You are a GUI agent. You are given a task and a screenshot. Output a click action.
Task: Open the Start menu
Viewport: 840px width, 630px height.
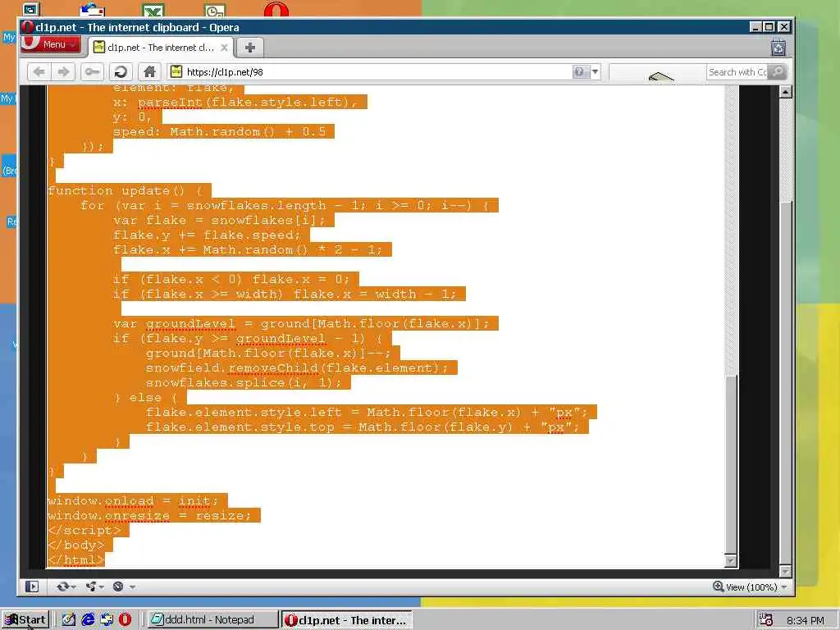25,620
